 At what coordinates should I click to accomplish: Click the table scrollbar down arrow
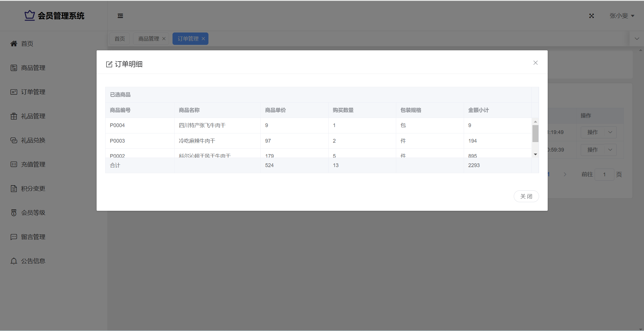point(535,154)
